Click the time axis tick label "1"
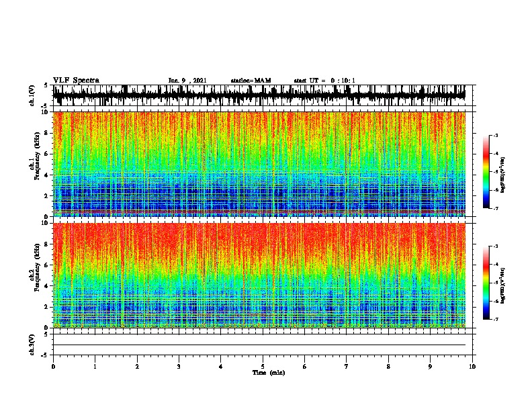 [95, 367]
